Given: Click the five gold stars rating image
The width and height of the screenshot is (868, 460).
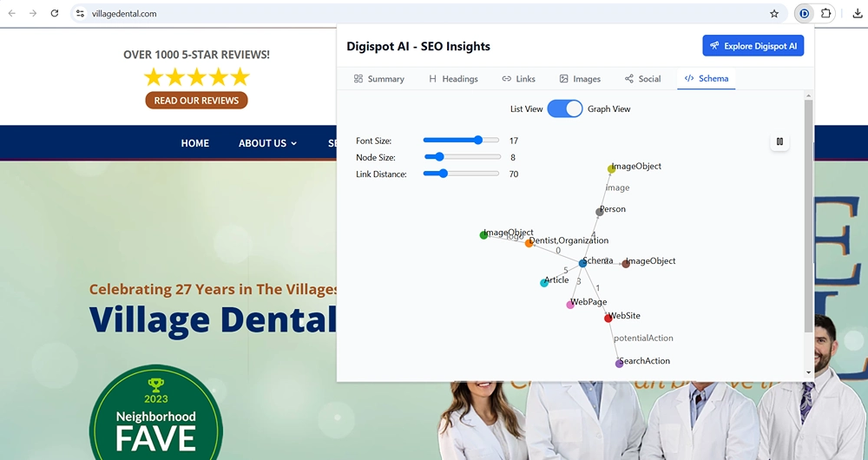Looking at the screenshot, I should coord(196,77).
